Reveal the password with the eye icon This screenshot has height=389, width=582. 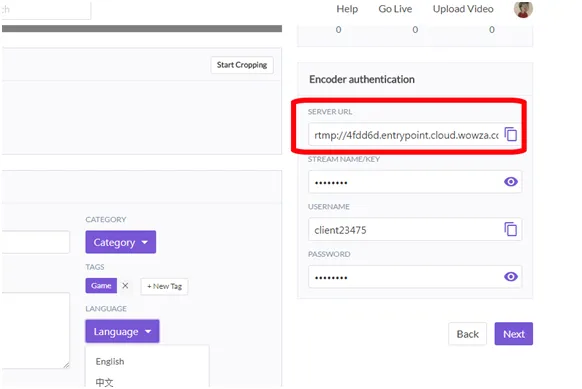click(x=511, y=277)
